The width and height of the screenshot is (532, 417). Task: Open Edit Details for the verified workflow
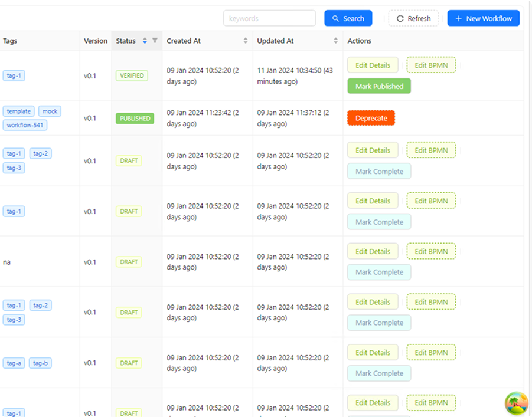[x=373, y=65]
